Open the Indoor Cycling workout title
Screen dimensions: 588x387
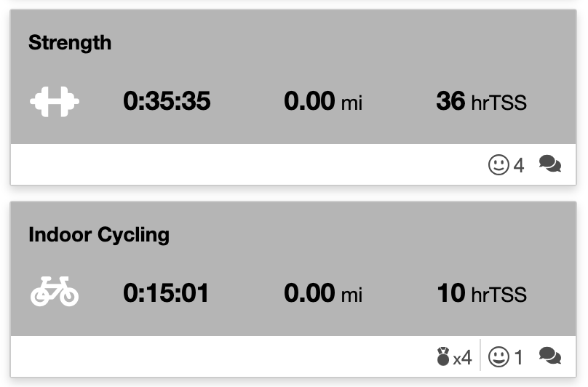99,235
